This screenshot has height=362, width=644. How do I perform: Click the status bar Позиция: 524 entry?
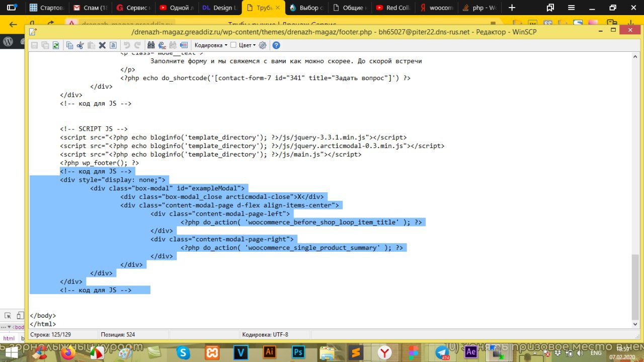tap(118, 334)
